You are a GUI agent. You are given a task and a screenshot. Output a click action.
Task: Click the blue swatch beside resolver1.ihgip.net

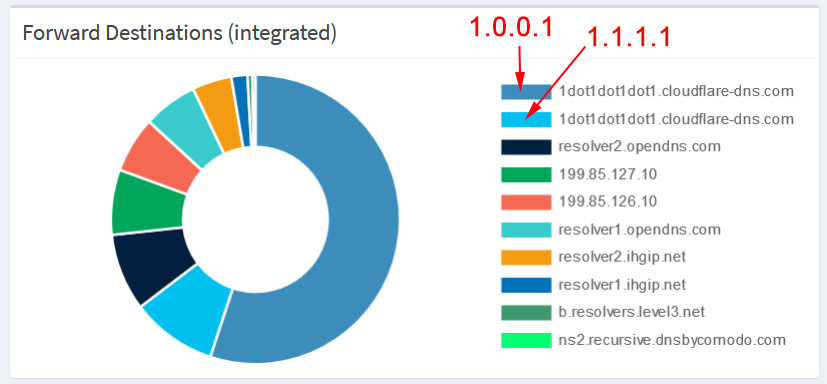tap(526, 285)
